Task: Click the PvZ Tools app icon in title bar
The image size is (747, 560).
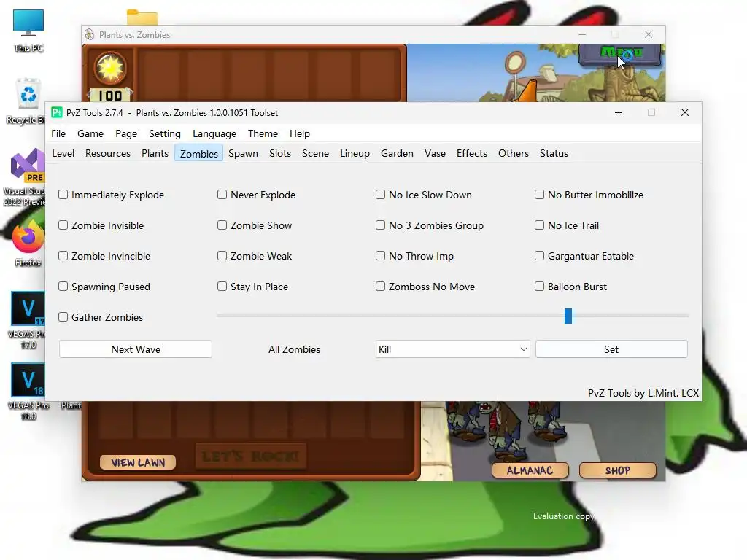Action: [57, 112]
